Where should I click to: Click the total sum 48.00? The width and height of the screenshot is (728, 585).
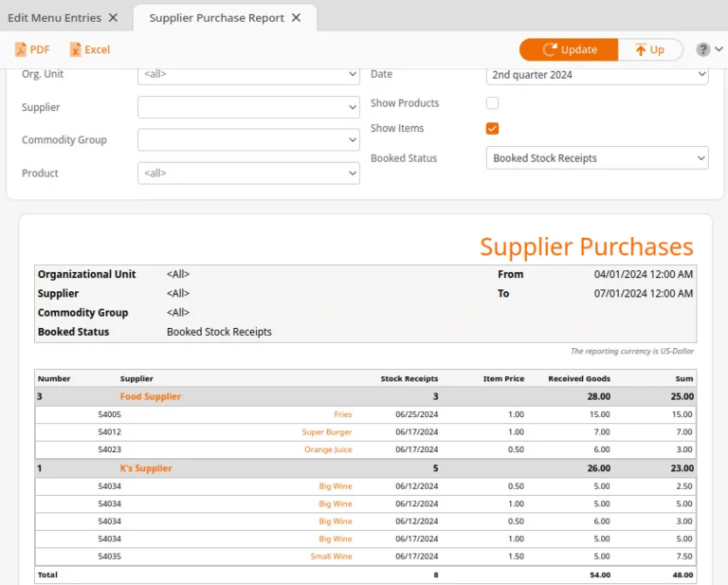pos(682,575)
